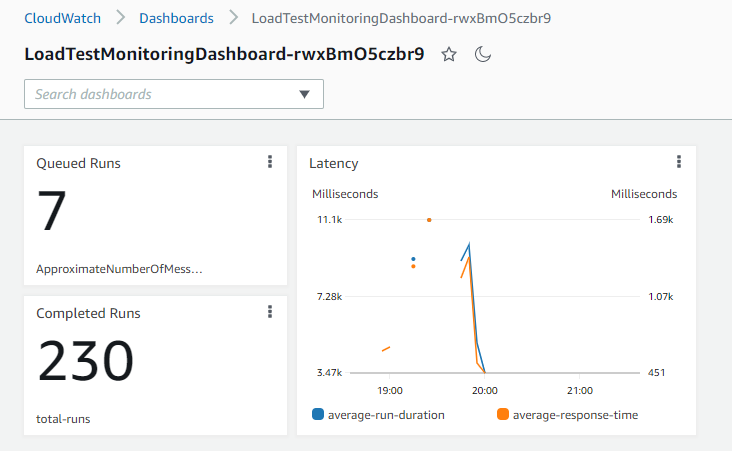Image resolution: width=732 pixels, height=451 pixels.
Task: Click the 19:00 mark on the time axis
Action: tap(390, 390)
